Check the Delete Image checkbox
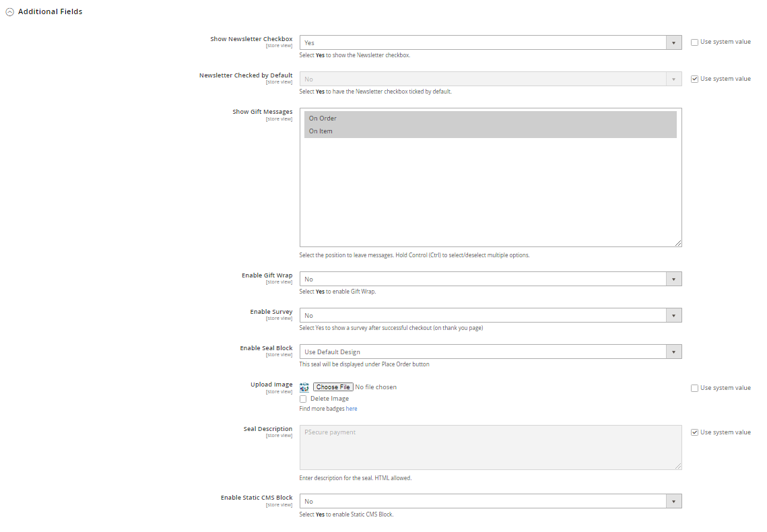This screenshot has height=532, width=767. (x=304, y=399)
